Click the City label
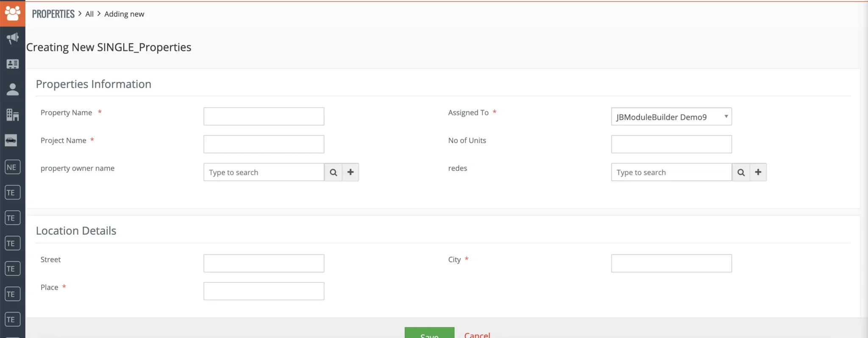868x338 pixels. click(454, 260)
